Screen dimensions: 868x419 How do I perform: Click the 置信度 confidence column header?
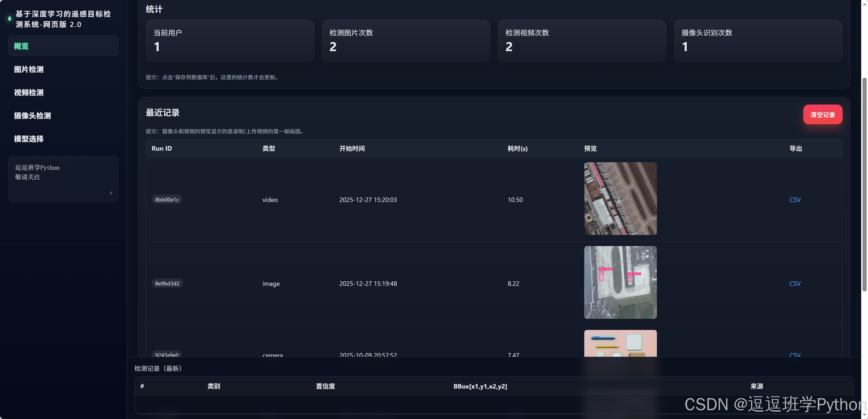pyautogui.click(x=325, y=386)
